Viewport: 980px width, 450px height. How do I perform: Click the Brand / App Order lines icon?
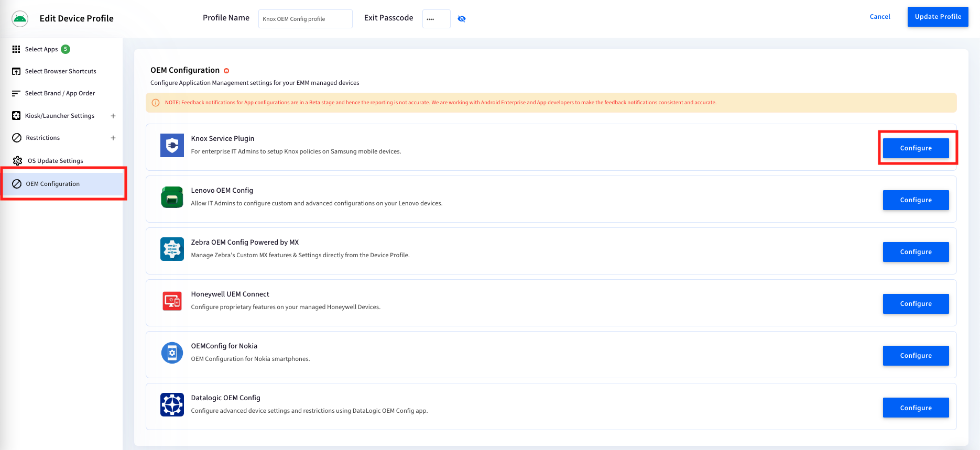click(16, 93)
